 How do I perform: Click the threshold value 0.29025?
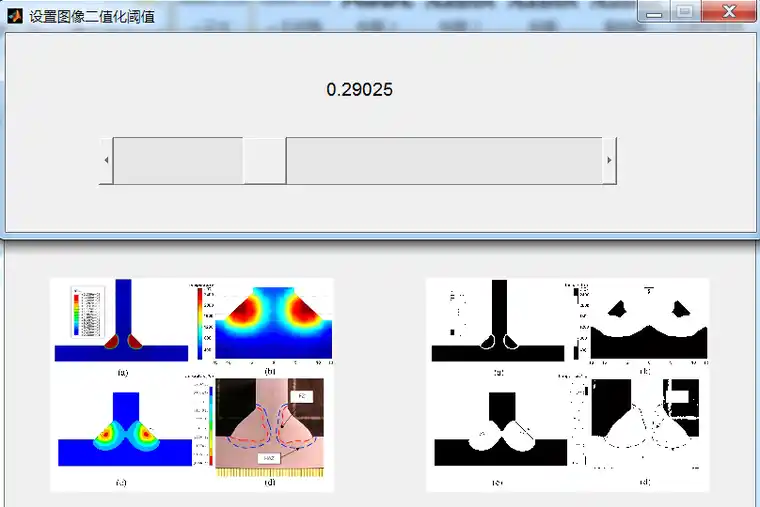click(360, 90)
